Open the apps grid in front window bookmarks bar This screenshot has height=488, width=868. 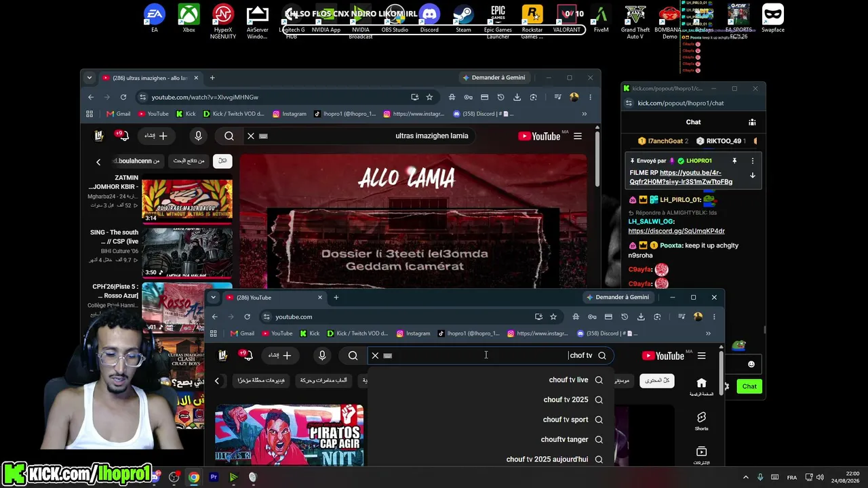213,333
